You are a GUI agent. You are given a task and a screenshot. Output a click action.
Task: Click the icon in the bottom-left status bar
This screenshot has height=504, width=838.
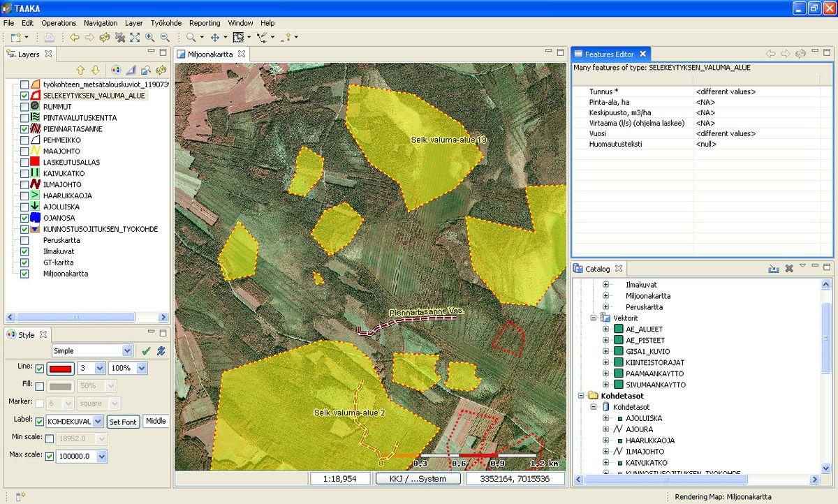point(21,496)
